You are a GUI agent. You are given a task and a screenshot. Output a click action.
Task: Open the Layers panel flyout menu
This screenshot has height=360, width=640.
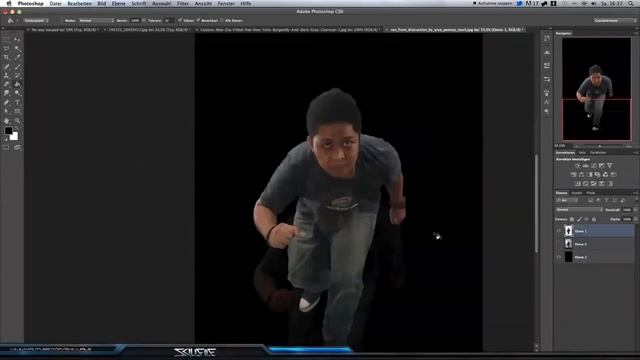636,193
